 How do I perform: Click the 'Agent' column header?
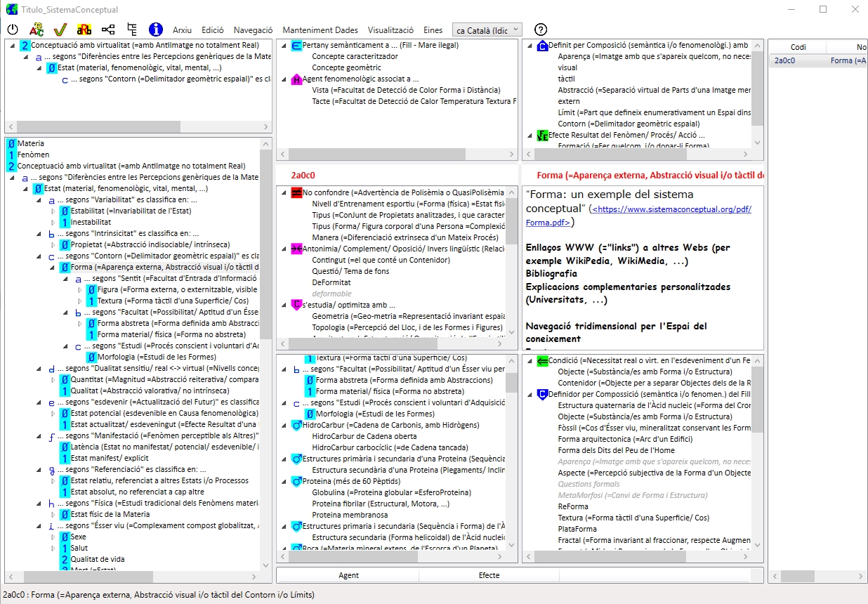pyautogui.click(x=348, y=575)
